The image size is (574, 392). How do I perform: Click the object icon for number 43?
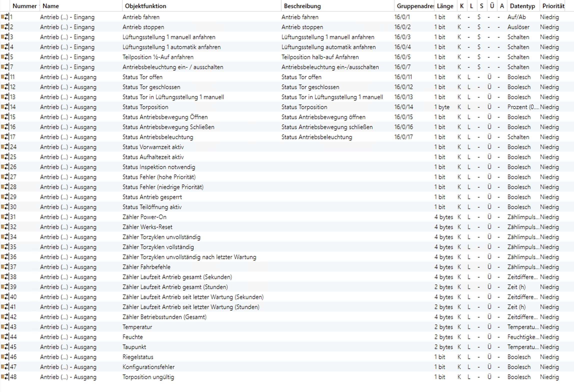point(4,327)
